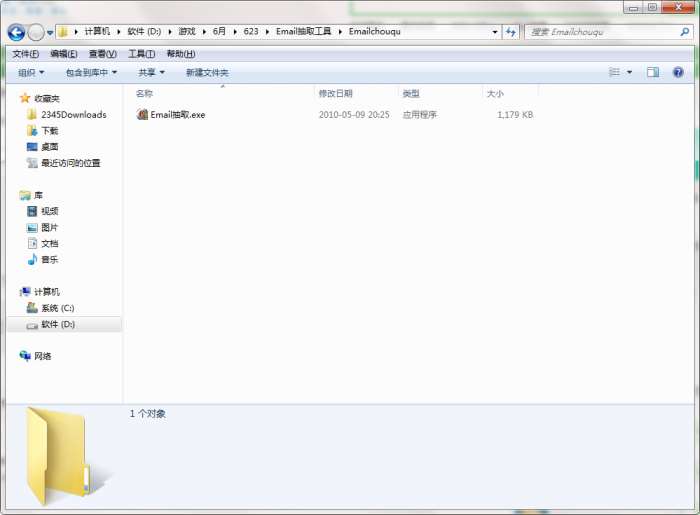Select the Email抽取.exe file name
Screen dimensions: 700x515
(178, 115)
